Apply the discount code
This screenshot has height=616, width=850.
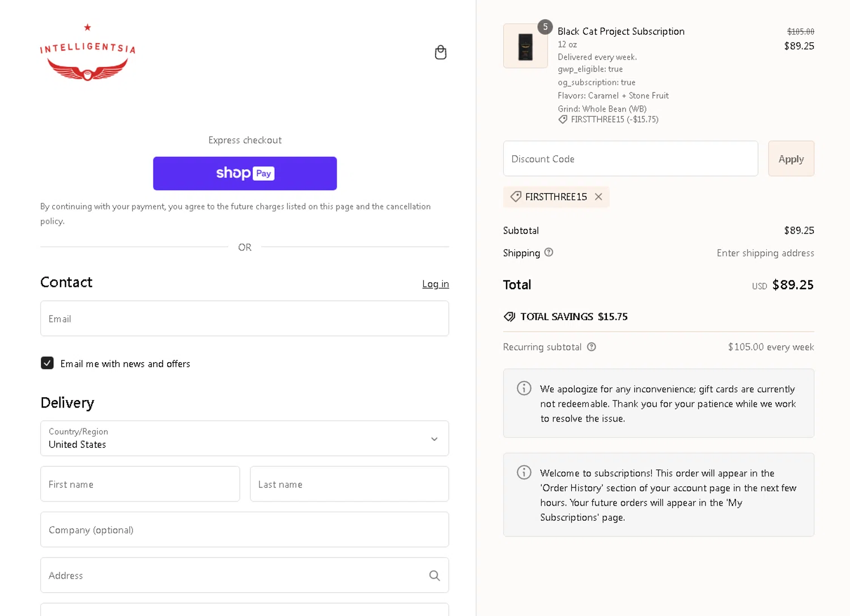791,159
